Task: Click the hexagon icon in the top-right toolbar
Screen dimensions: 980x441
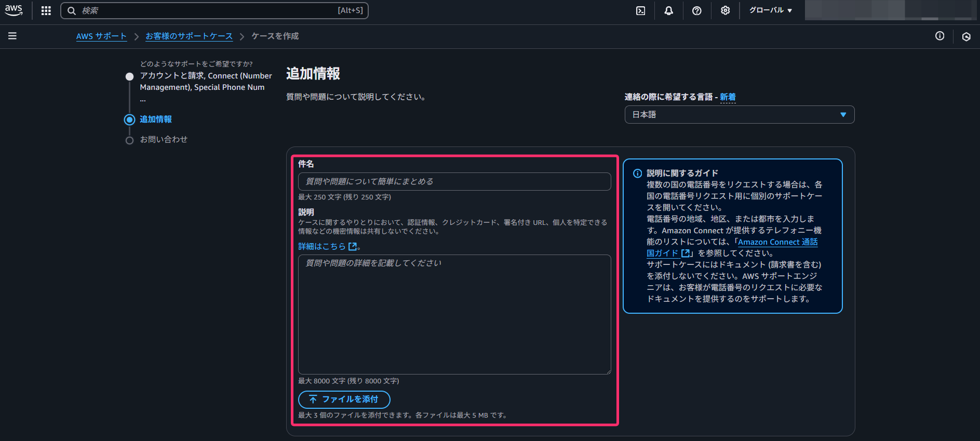Action: 966,37
